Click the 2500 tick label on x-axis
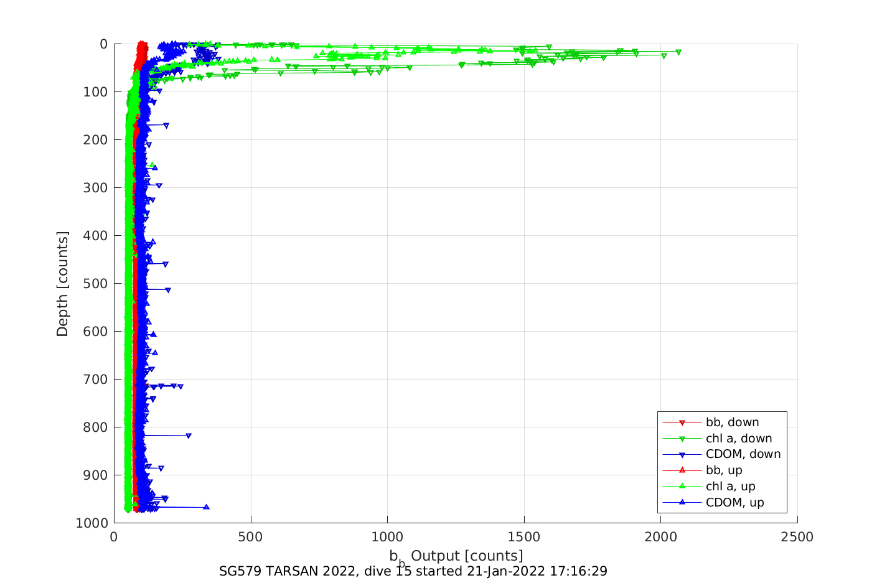The width and height of the screenshot is (882, 588). [797, 537]
